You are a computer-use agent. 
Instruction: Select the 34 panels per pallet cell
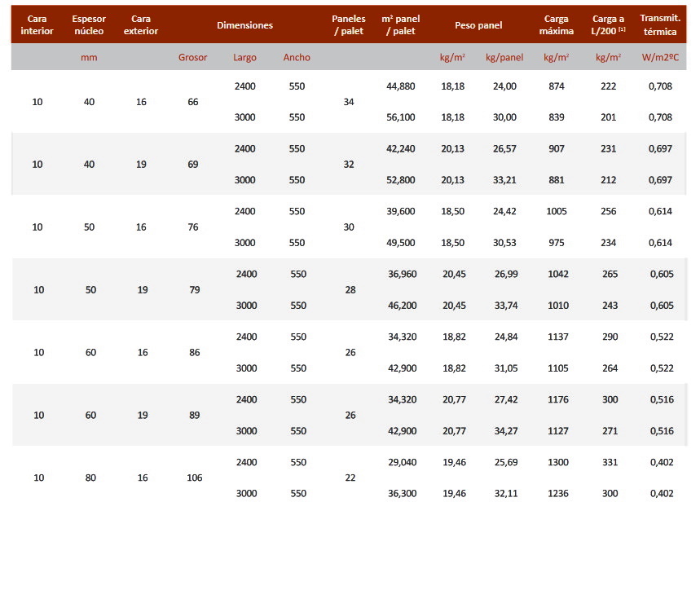coord(349,102)
